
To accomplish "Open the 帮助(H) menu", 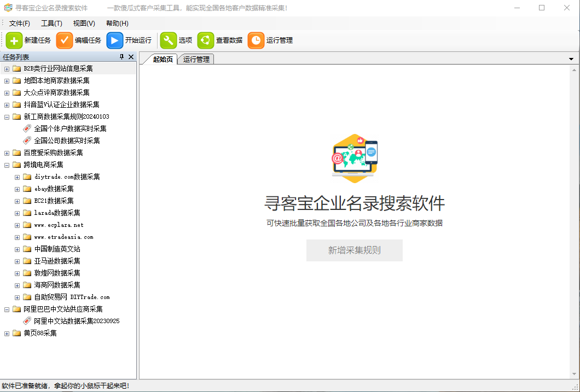I will (117, 24).
